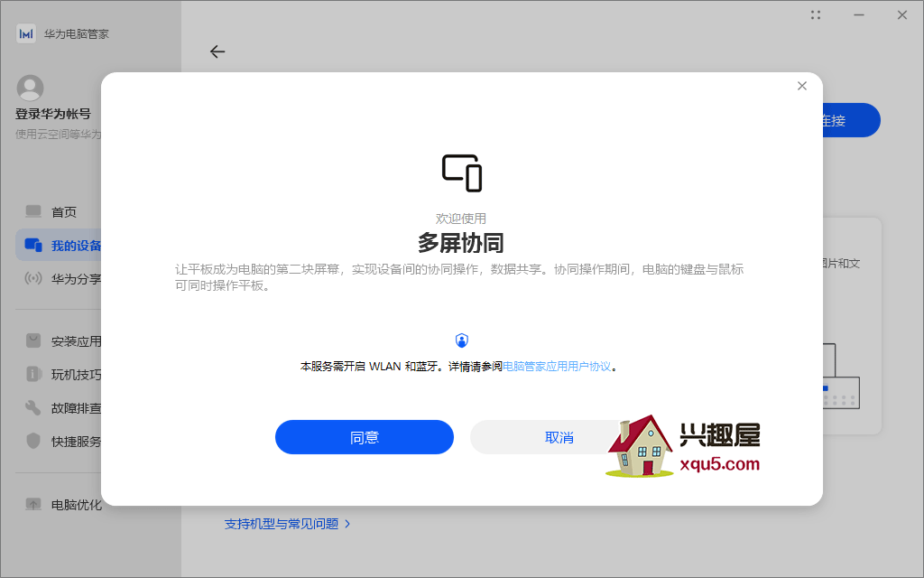
Task: Minimize the PC Manager window
Action: (859, 15)
